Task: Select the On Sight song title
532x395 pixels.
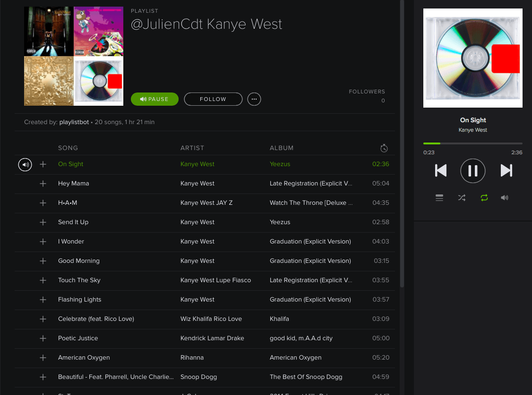Action: (x=70, y=164)
